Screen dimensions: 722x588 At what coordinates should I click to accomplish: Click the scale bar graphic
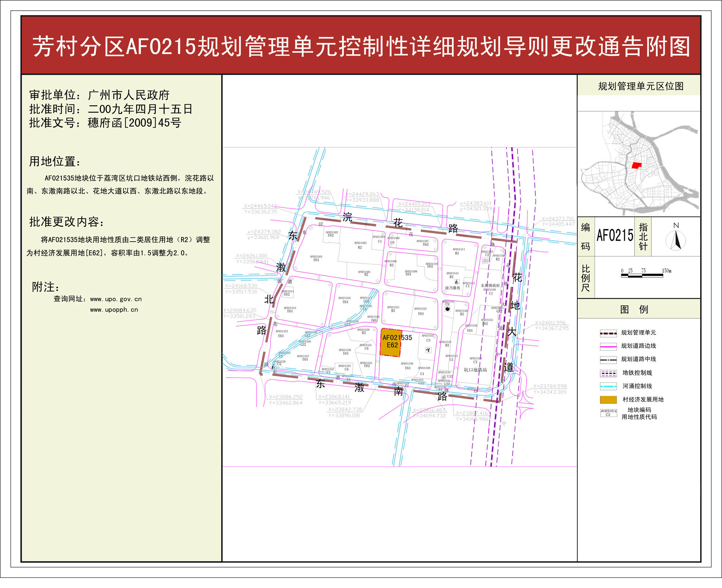click(x=642, y=276)
